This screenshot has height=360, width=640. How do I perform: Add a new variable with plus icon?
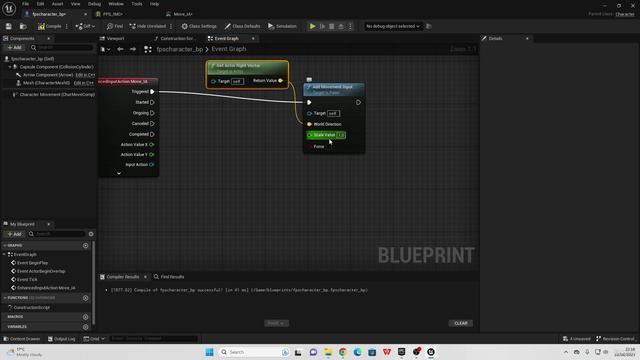[85, 327]
